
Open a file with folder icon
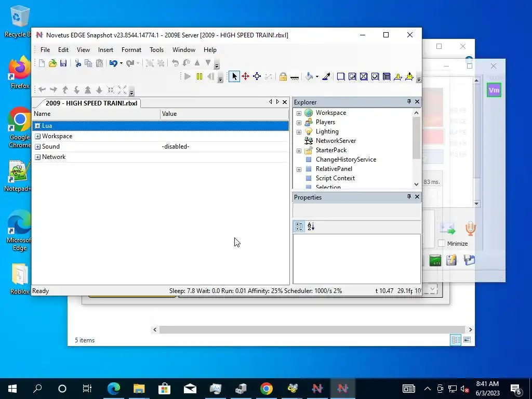[52, 63]
